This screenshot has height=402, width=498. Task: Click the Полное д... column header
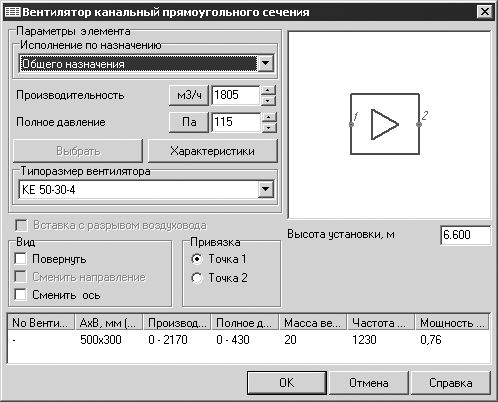[245, 323]
